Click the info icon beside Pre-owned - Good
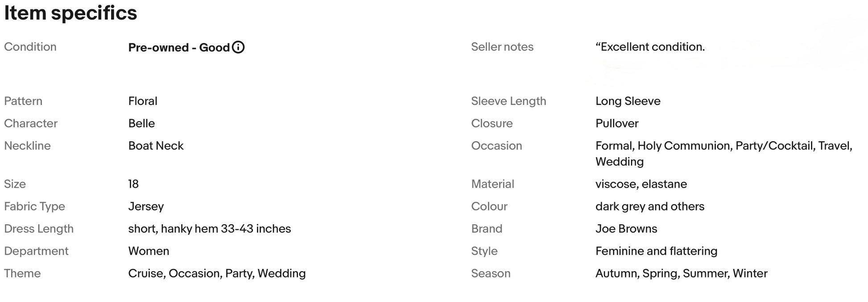Screen dimensions: 868x302 (x=238, y=47)
